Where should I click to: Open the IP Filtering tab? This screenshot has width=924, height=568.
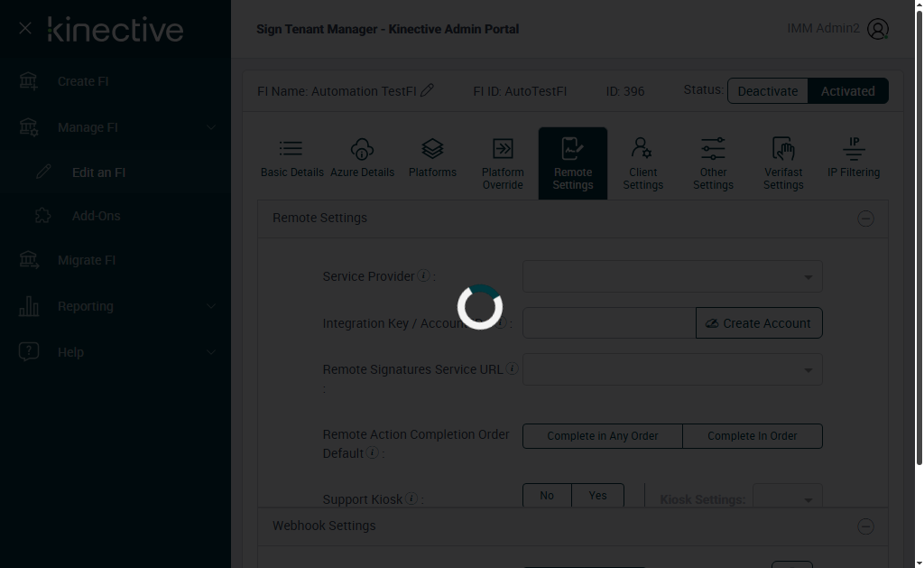point(854,163)
